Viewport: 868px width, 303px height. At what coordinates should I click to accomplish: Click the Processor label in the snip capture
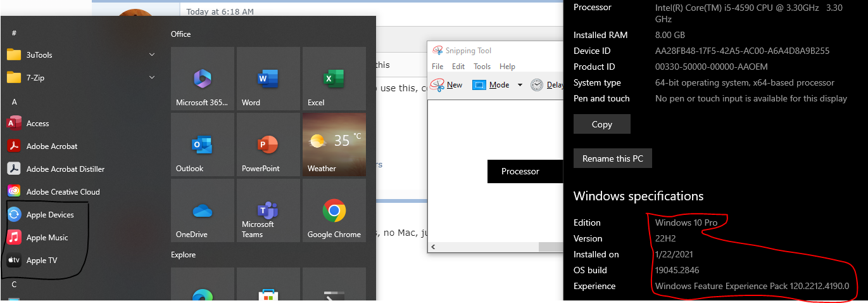520,171
